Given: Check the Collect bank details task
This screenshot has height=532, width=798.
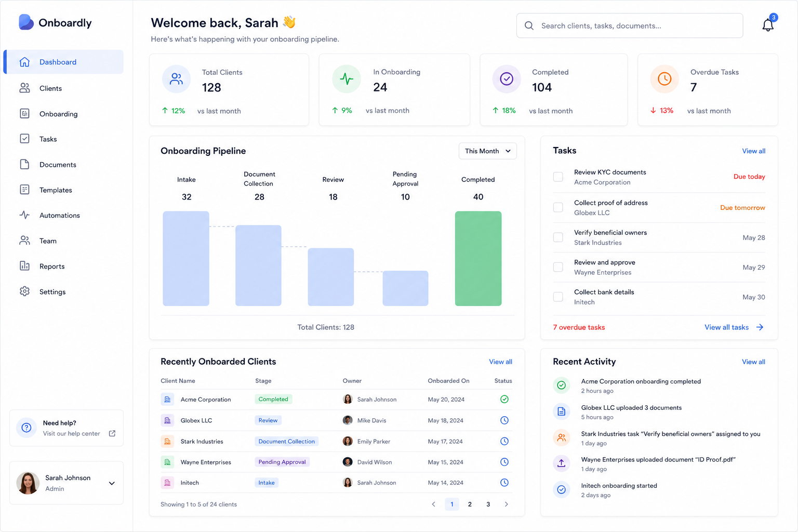Looking at the screenshot, I should [558, 297].
